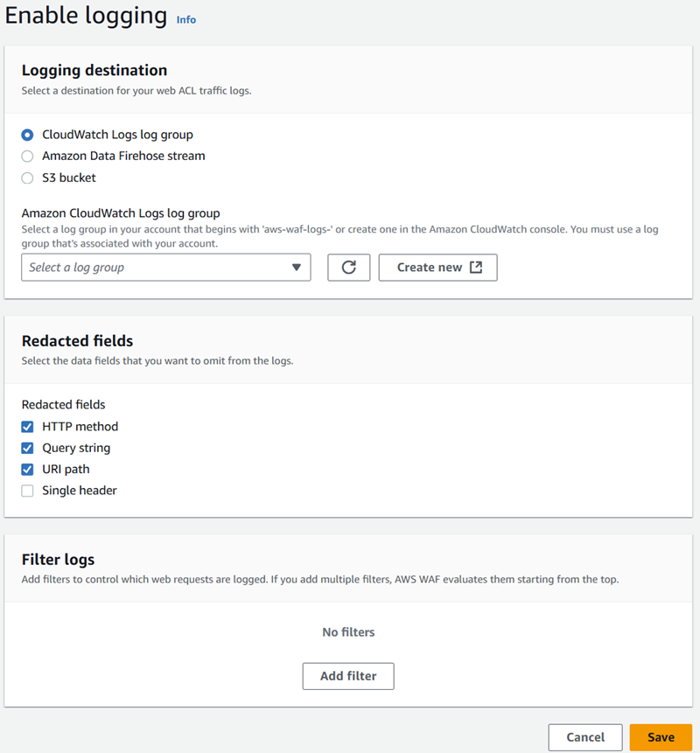Viewport: 700px width, 753px height.
Task: Toggle the URI path checkbox
Action: coord(27,469)
